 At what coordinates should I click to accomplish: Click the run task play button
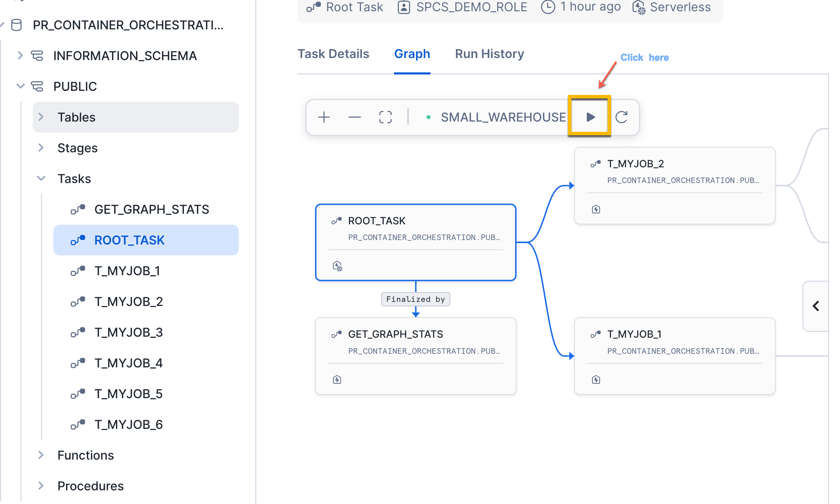(590, 117)
